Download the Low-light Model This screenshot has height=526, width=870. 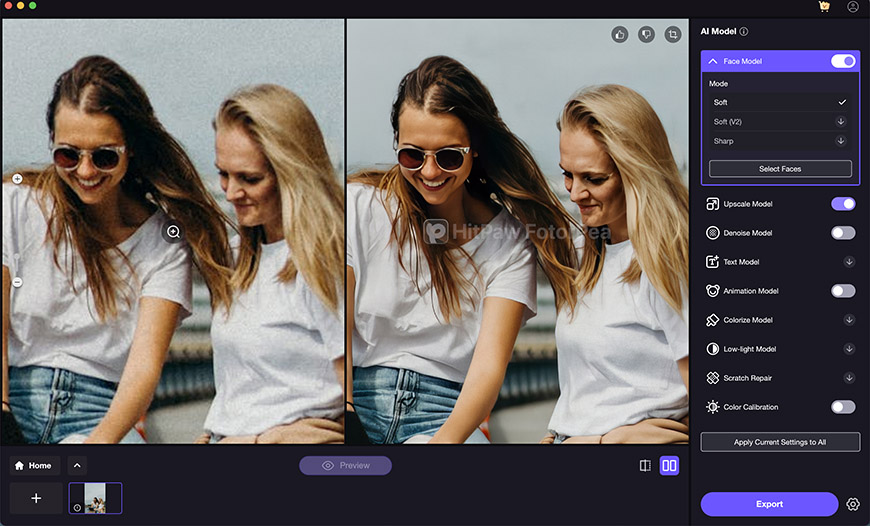pyautogui.click(x=849, y=349)
